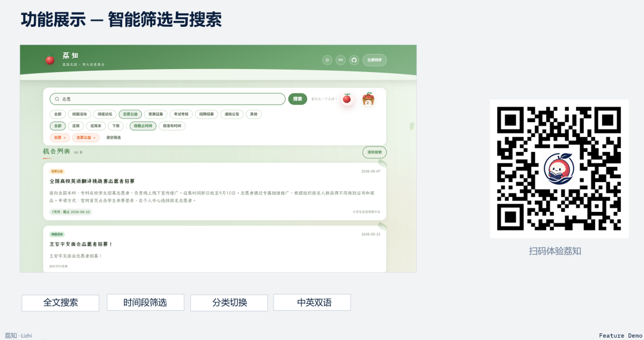Click the QR code image
The image size is (644, 340).
pos(559,169)
